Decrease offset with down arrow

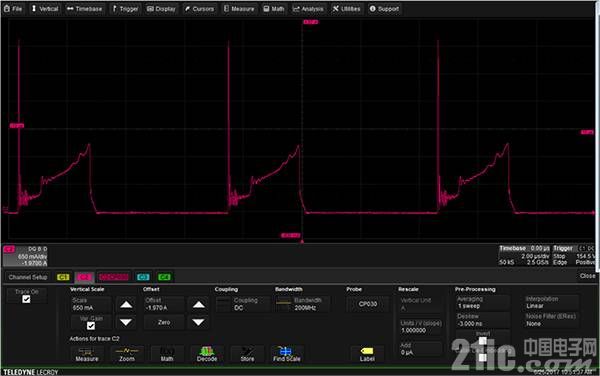(x=198, y=322)
